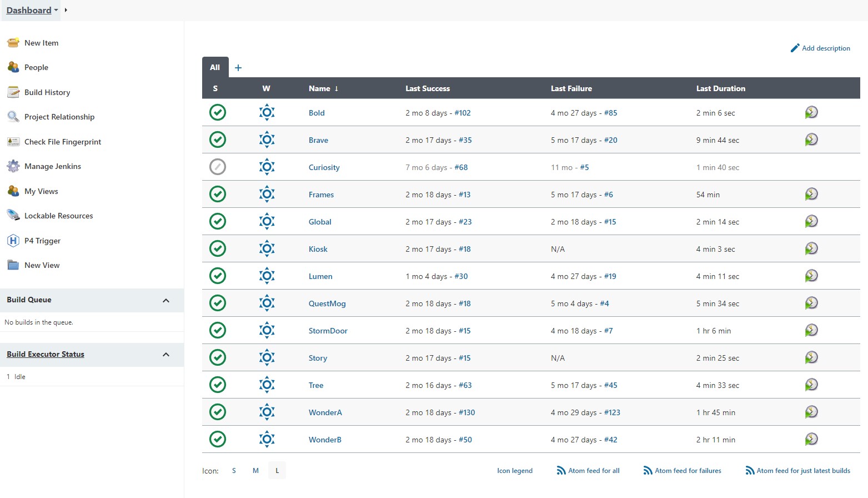Viewport: 868px width, 498px height.
Task: Click the Lockable Resources icon
Action: click(13, 216)
